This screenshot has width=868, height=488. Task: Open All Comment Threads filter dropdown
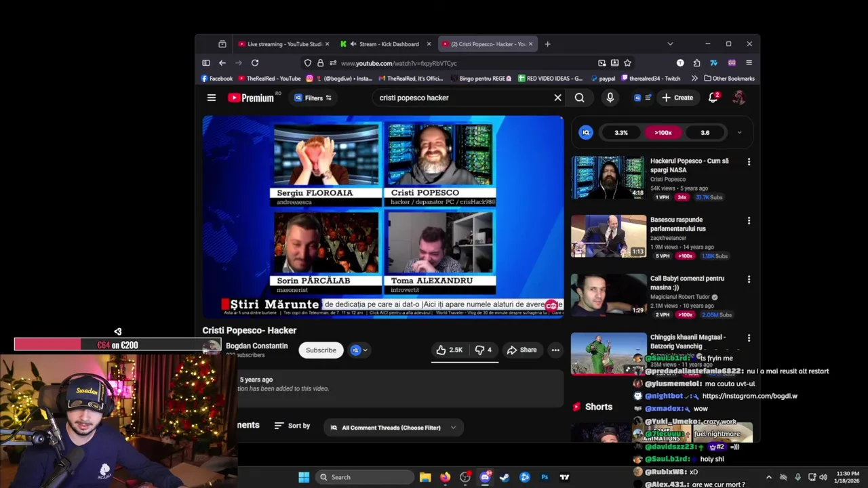tap(393, 428)
